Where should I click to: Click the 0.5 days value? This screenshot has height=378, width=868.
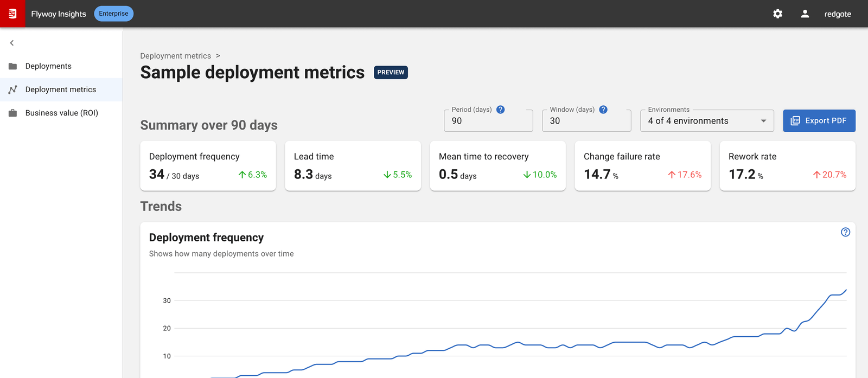tap(457, 175)
